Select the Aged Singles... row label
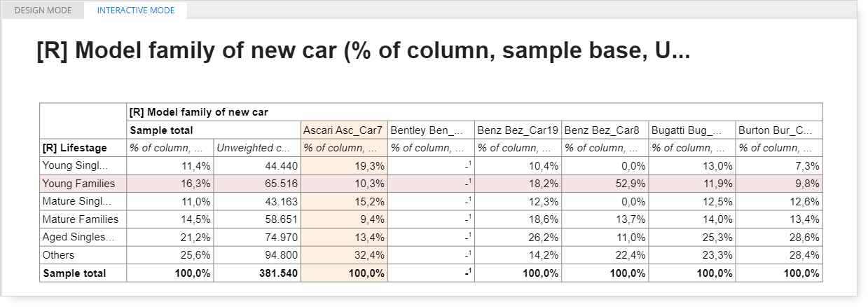This screenshot has height=307, width=868. point(83,238)
